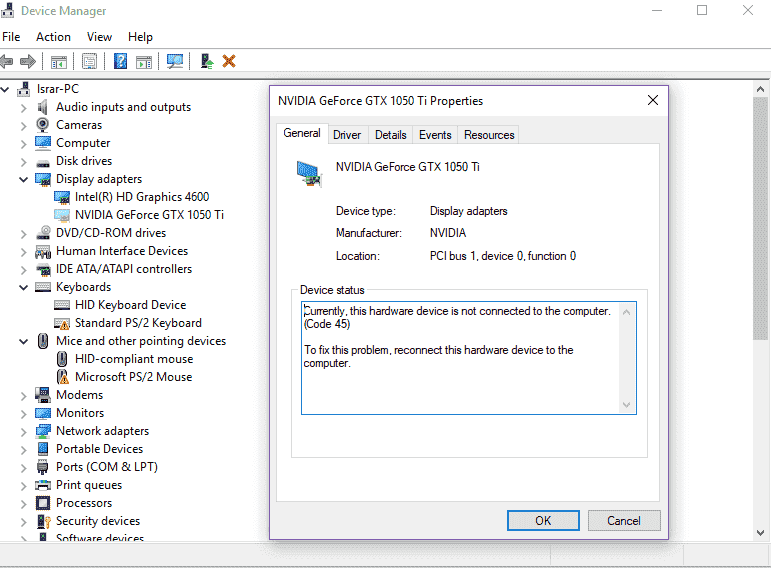This screenshot has width=771, height=568.
Task: Click Show/Hide Console Tree toolbar icon
Action: (59, 62)
